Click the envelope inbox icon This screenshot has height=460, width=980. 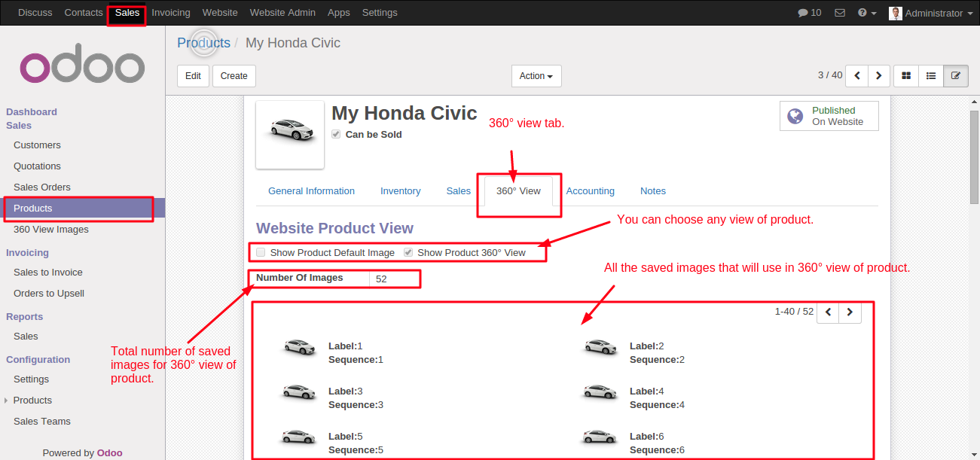point(840,13)
